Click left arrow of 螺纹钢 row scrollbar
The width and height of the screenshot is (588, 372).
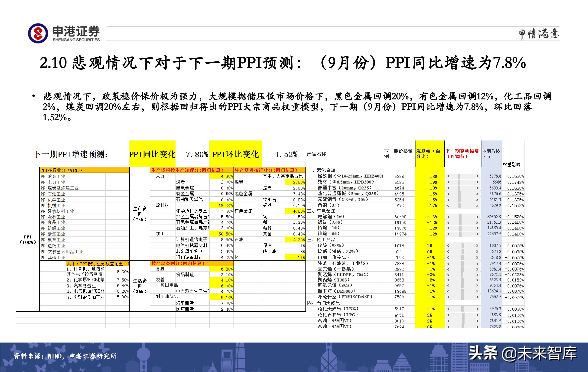tap(448, 176)
